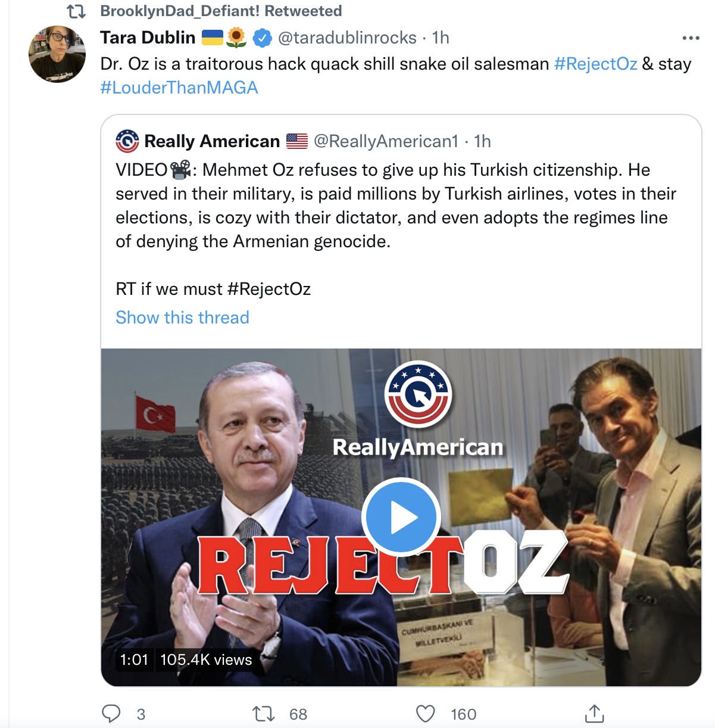This screenshot has height=728, width=715.
Task: Open Really American display name
Action: (x=212, y=141)
